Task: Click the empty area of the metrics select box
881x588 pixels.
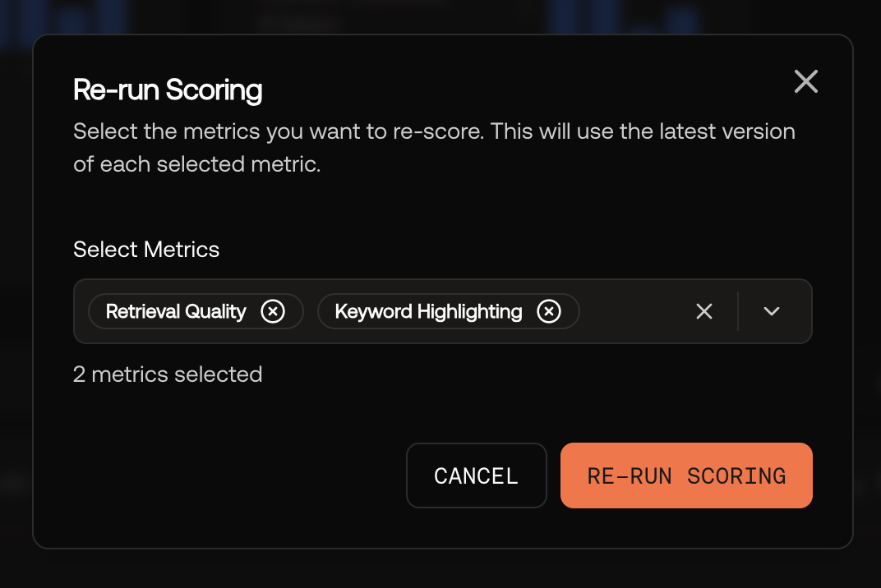Action: pos(635,311)
